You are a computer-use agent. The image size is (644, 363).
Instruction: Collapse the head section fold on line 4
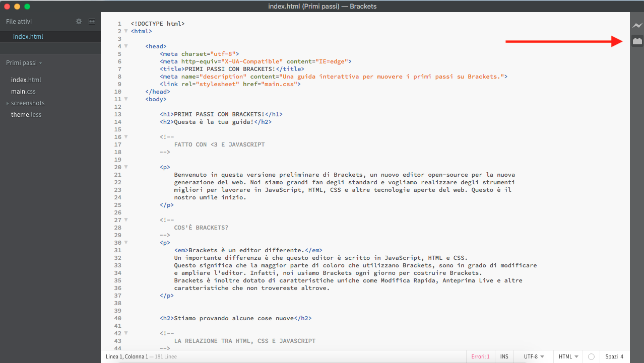click(126, 46)
